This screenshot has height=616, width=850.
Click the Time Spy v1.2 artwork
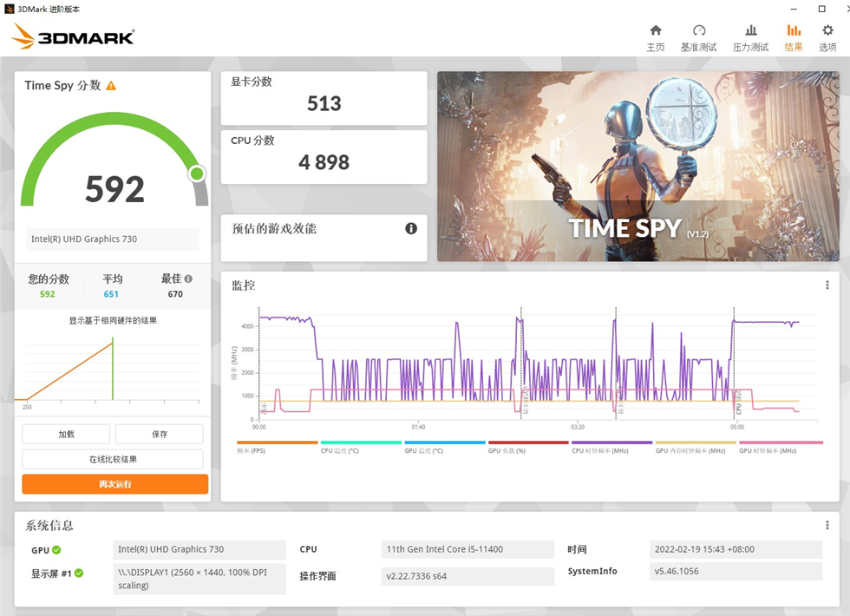pyautogui.click(x=638, y=167)
